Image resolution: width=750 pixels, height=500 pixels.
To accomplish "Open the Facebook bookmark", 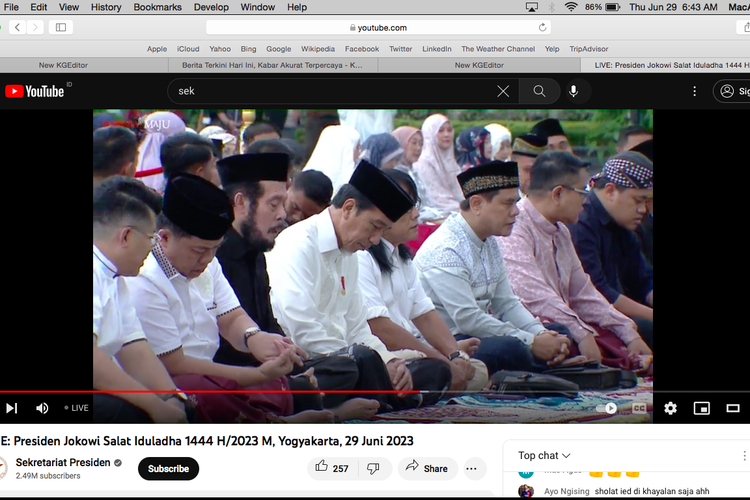I will tap(362, 49).
